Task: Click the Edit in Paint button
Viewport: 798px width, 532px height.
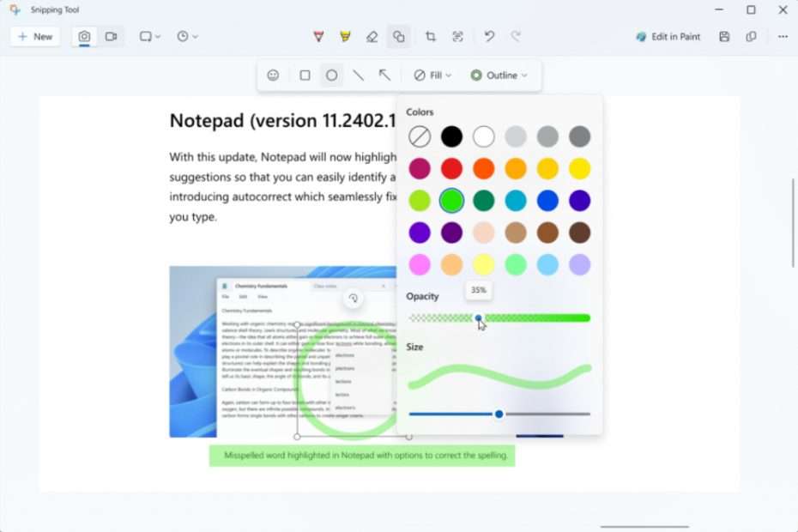Action: tap(668, 36)
